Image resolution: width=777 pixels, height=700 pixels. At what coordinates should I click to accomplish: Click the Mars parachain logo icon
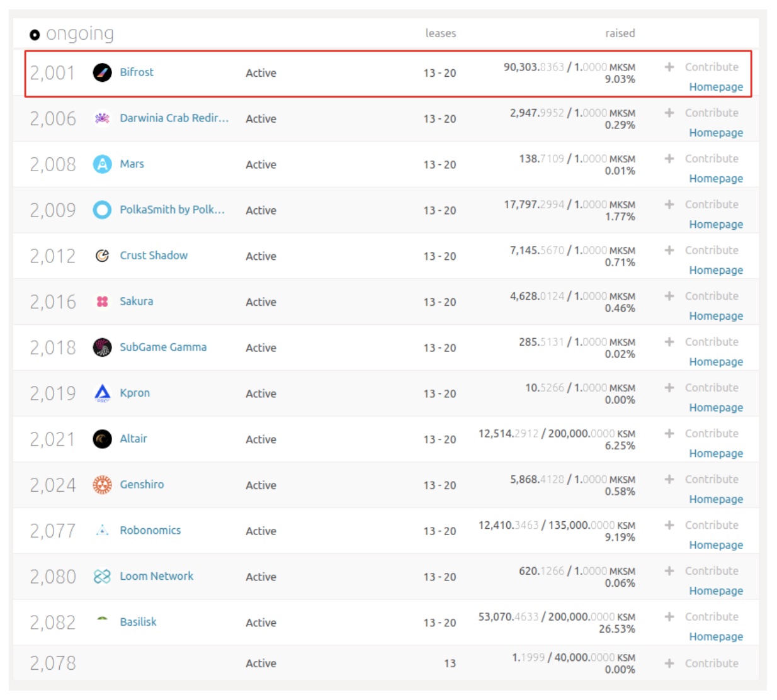pyautogui.click(x=102, y=164)
